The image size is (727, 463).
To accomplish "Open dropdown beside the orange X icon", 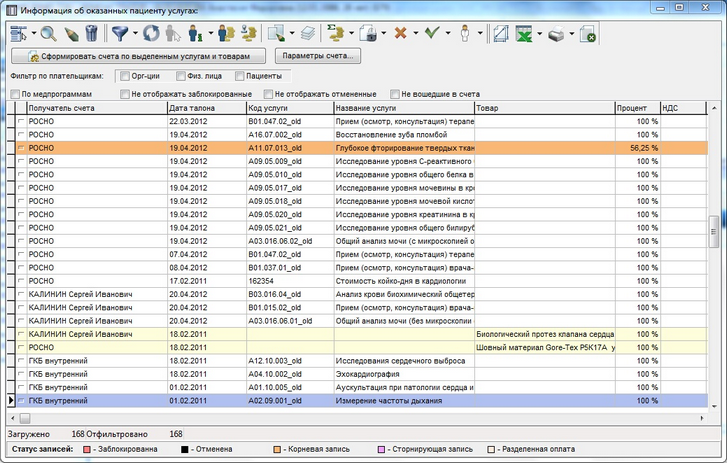I will [415, 33].
